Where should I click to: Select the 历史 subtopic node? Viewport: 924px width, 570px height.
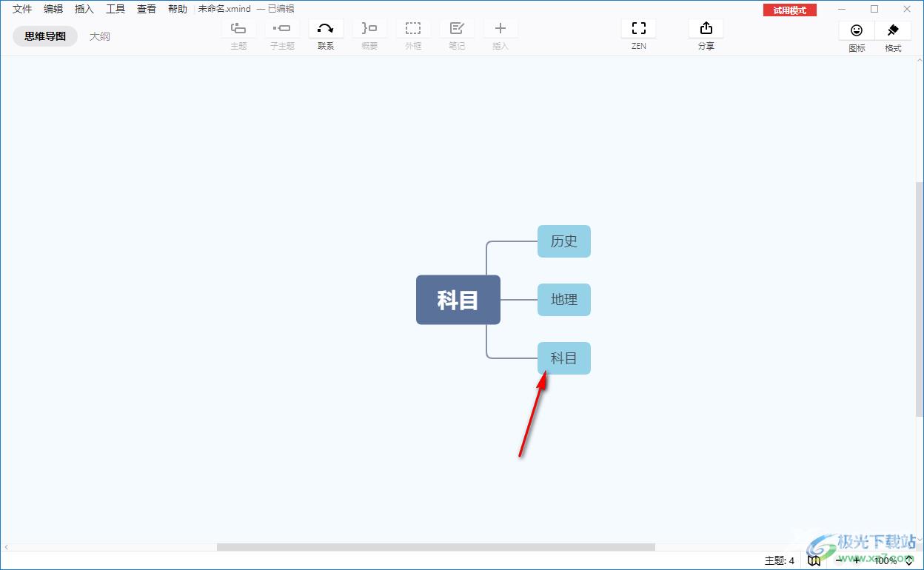click(564, 241)
